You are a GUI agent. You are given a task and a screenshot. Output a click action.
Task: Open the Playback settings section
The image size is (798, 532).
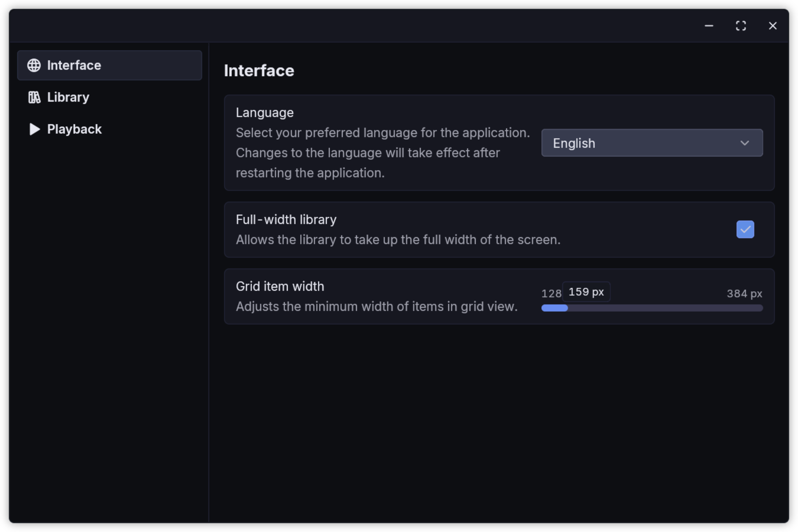pos(74,129)
